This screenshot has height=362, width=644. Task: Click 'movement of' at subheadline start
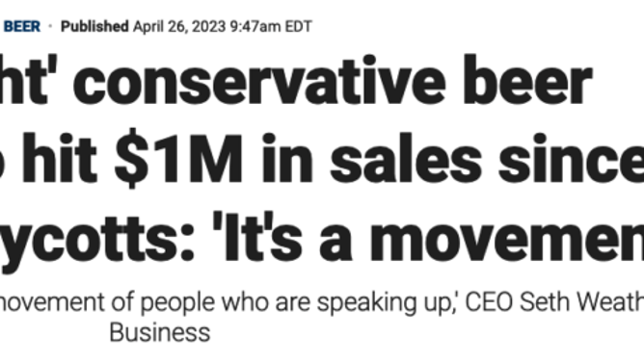[x=67, y=301]
